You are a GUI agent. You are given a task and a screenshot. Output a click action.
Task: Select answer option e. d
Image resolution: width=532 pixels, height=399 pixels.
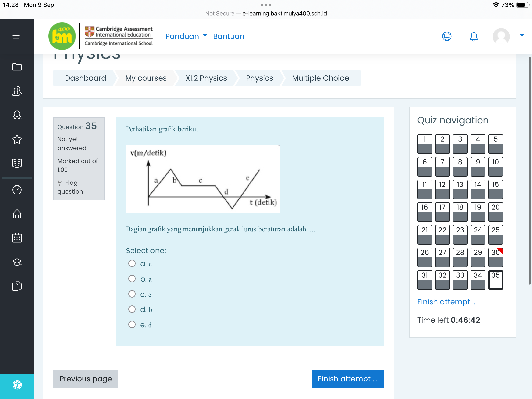pyautogui.click(x=132, y=324)
